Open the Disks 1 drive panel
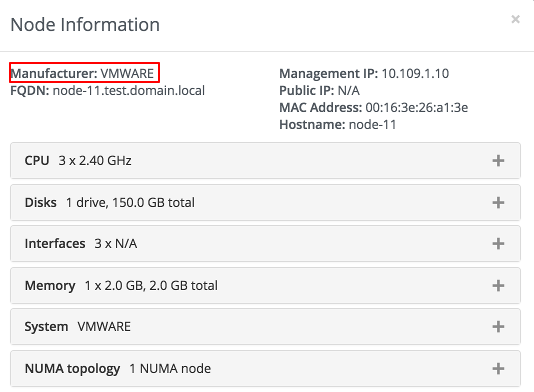The width and height of the screenshot is (534, 392). [x=265, y=202]
